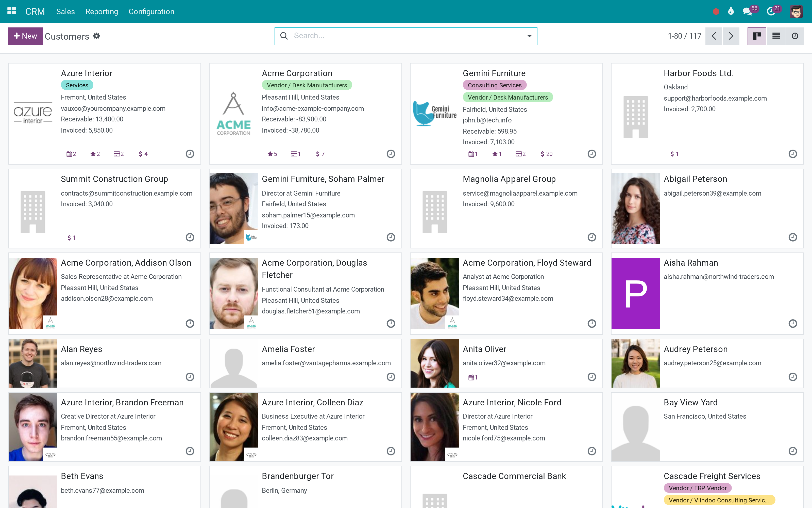Open activity clock on Abigail Peterson card

(x=793, y=237)
